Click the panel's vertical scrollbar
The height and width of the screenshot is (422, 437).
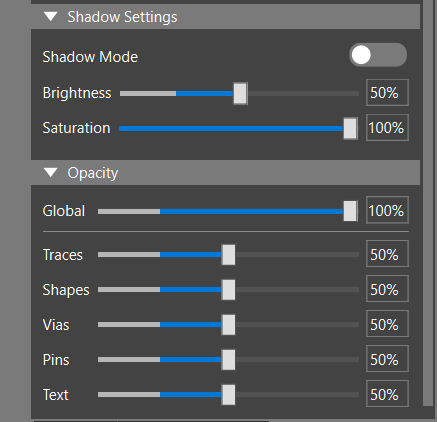point(428,203)
